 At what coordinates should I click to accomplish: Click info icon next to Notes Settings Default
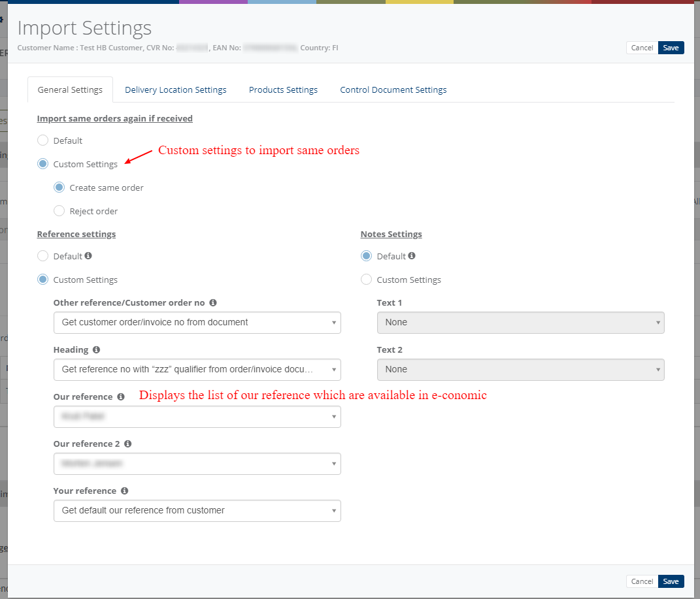[x=412, y=255]
